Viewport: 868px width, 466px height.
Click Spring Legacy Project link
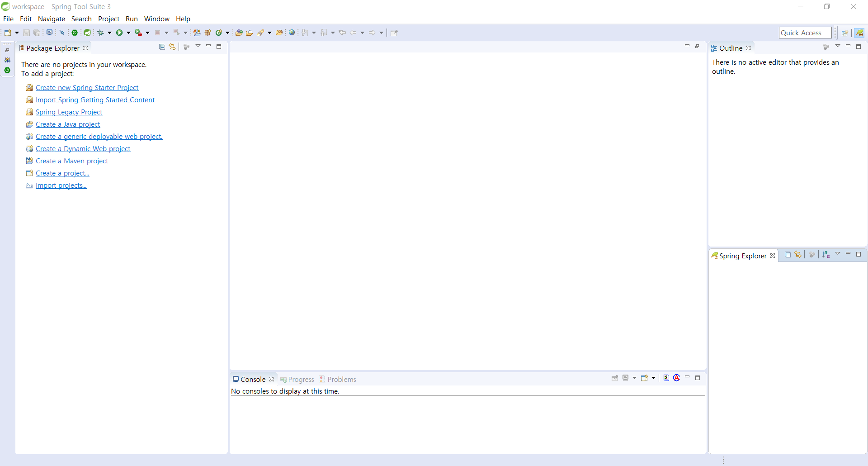tap(69, 112)
